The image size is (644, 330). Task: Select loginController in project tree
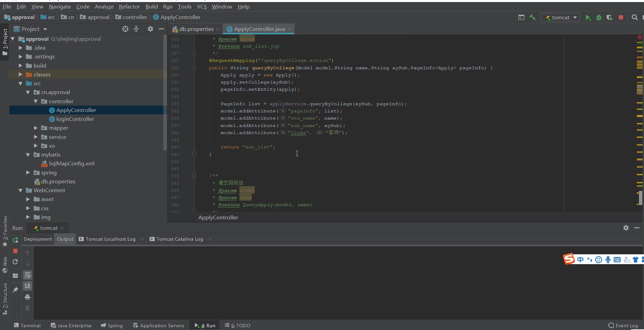75,119
